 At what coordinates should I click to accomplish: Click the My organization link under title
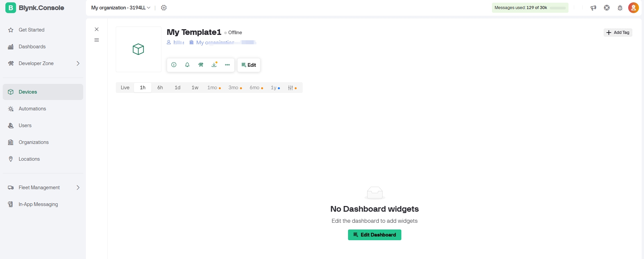(x=222, y=42)
